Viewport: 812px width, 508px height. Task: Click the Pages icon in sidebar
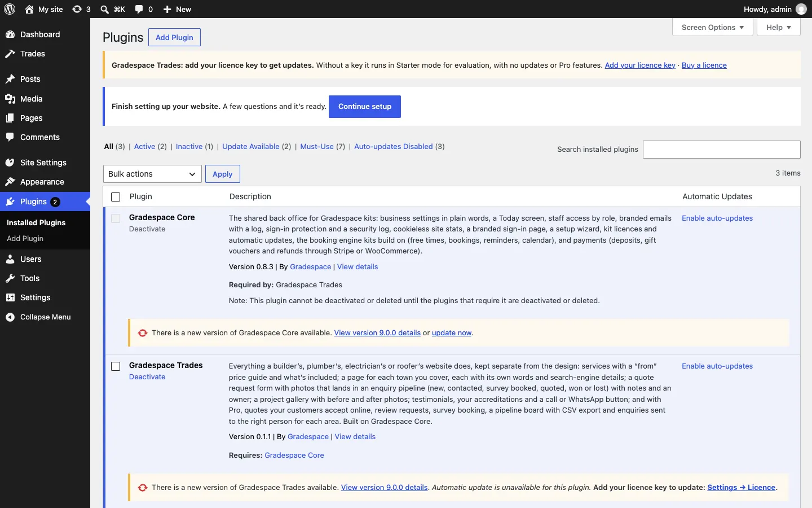(10, 118)
